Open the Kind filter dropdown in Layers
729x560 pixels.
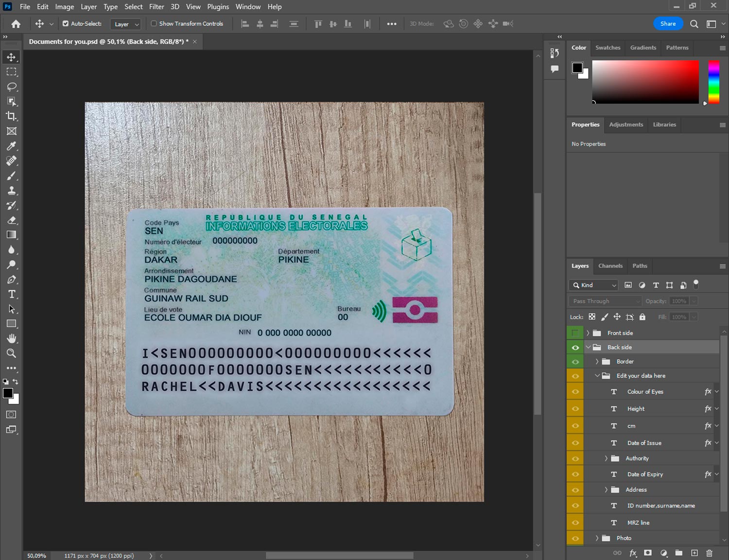pos(593,285)
